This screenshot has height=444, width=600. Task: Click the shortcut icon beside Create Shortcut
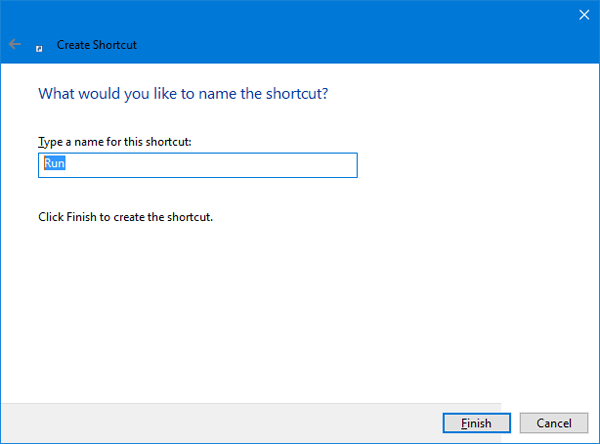click(39, 46)
